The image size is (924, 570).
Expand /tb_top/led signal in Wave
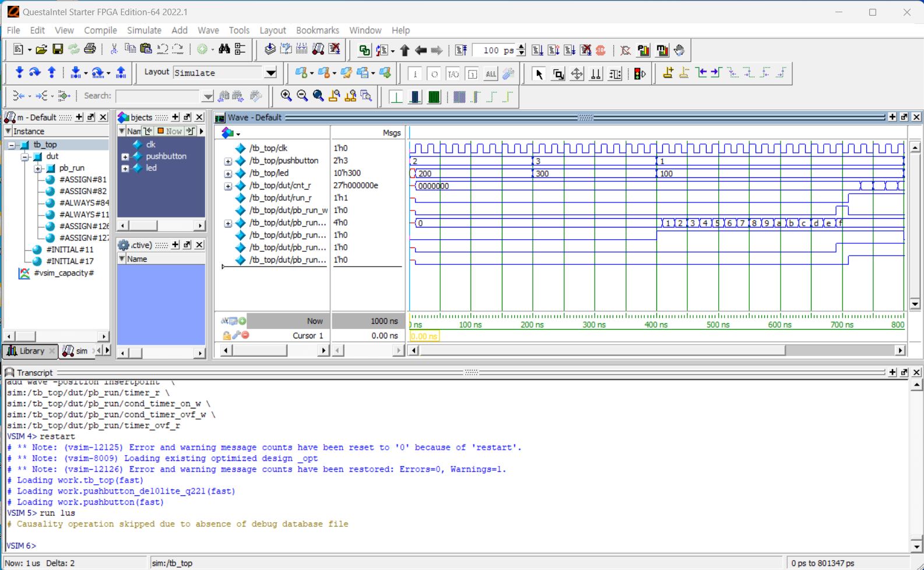(228, 174)
